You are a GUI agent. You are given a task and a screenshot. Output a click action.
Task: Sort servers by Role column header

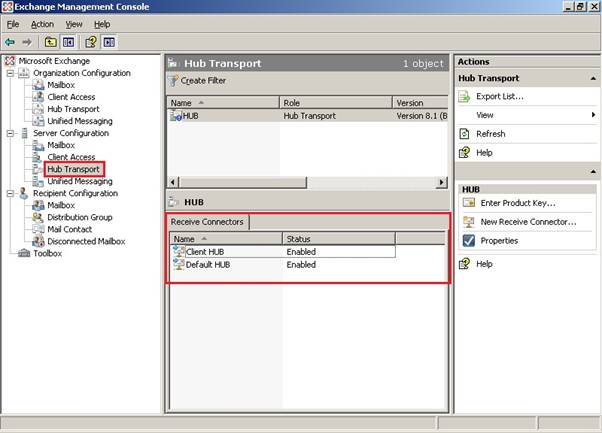(336, 103)
